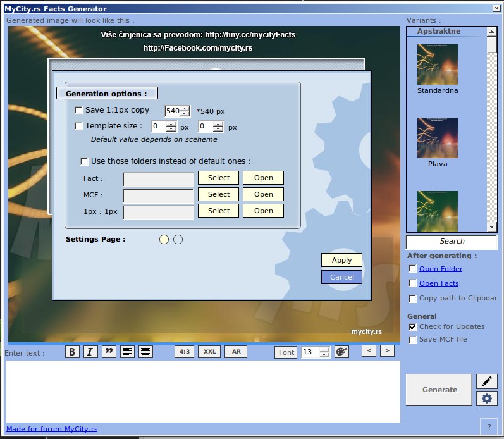Set 4:3 aspect ratio
The height and width of the screenshot is (439, 504).
pos(185,352)
